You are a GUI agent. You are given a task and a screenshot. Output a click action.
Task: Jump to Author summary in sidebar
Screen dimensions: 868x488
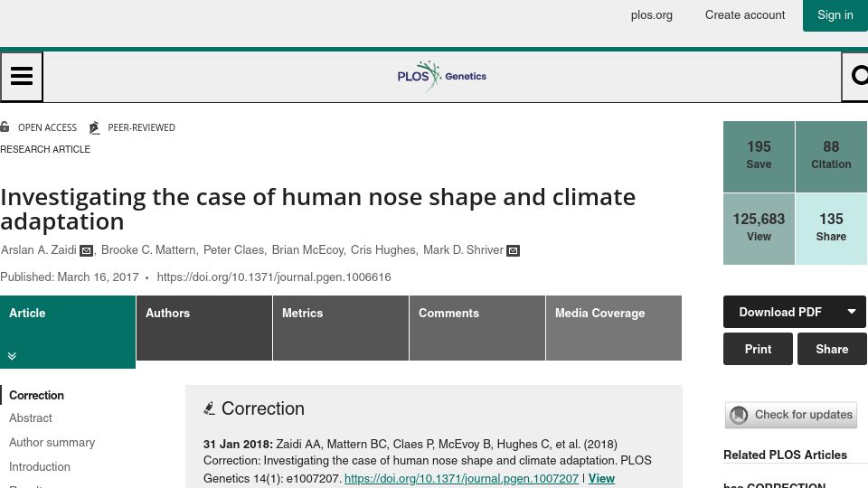(52, 443)
